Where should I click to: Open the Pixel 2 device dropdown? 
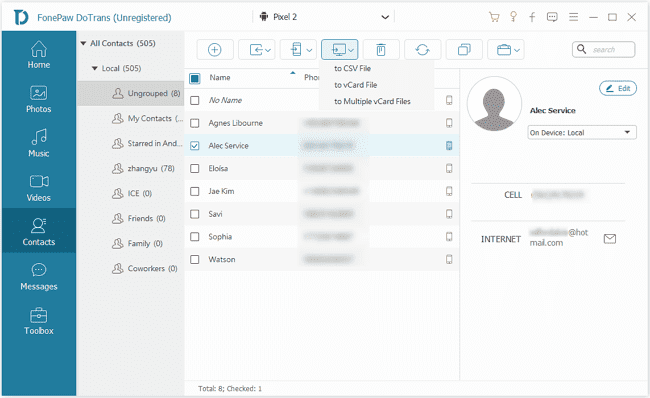coord(323,17)
